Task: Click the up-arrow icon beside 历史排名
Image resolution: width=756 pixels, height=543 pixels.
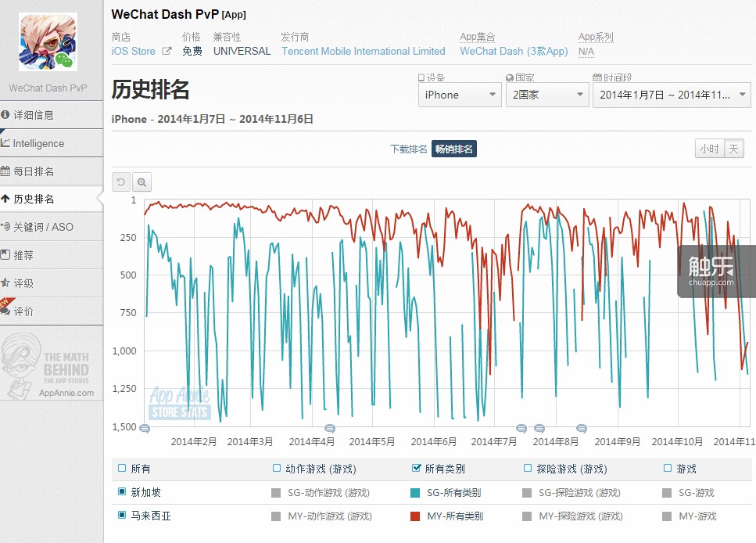Action: point(5,199)
